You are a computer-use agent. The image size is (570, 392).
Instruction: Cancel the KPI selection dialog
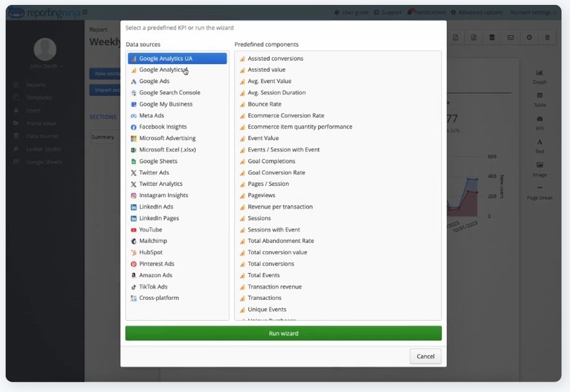coord(425,356)
